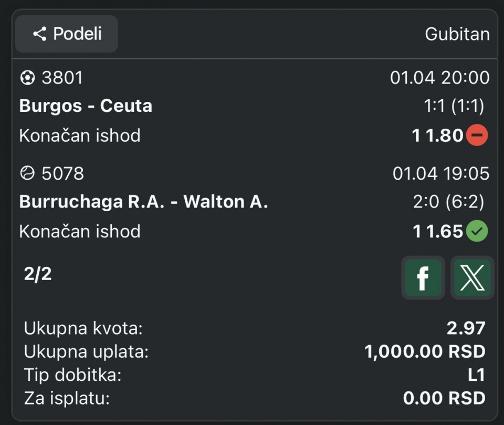The width and height of the screenshot is (504, 425).
Task: Click the green won-bet checkmark icon
Action: coord(477,231)
